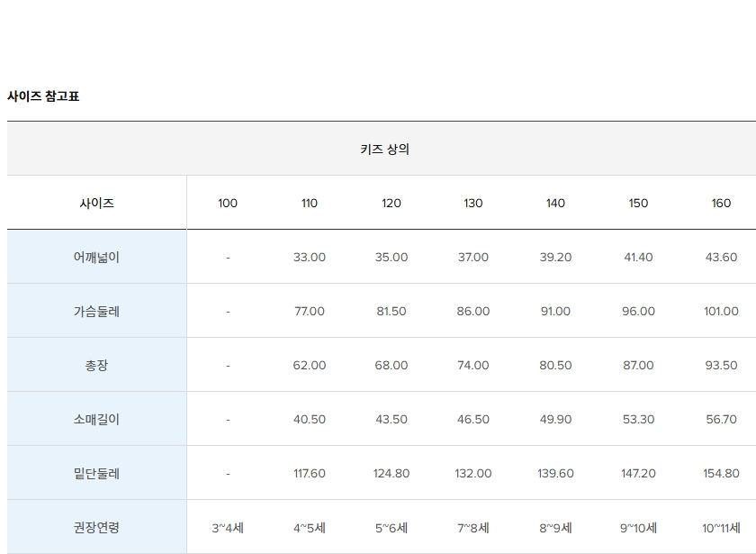Select the 3~4세 recommended age cell

(228, 528)
